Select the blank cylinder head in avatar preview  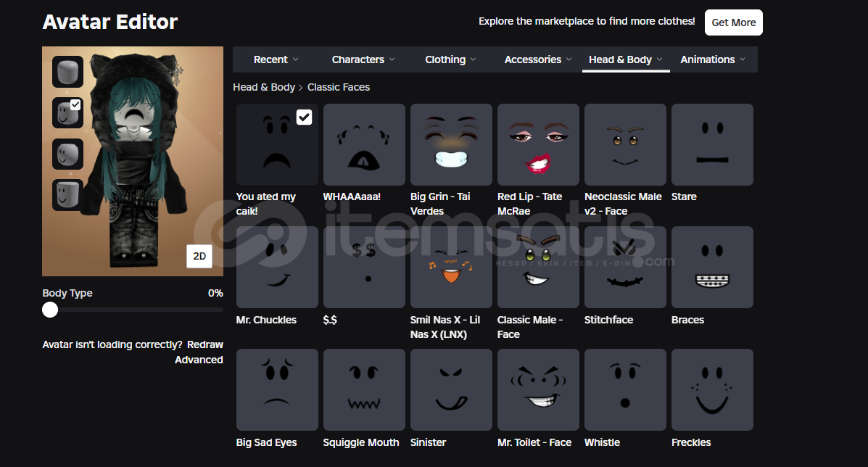tap(67, 72)
